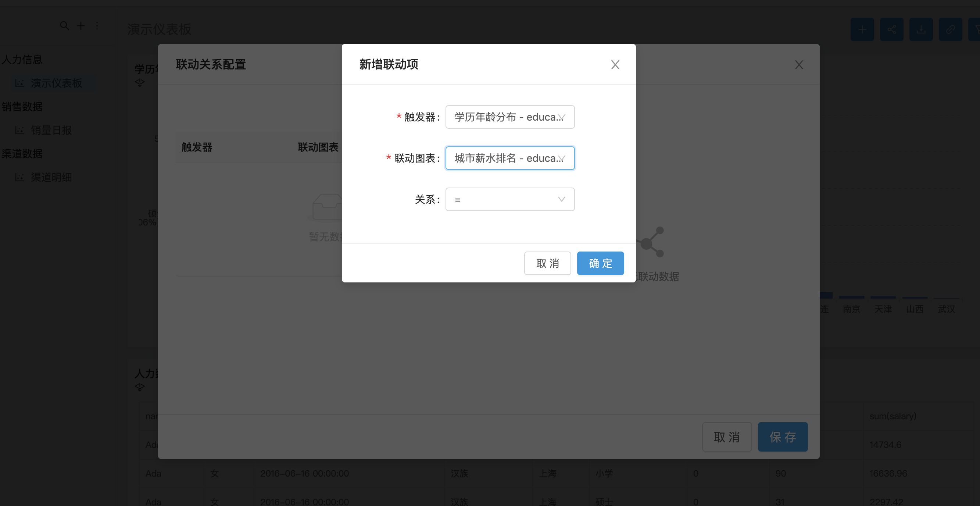The image size is (980, 506).
Task: Click the link configuration toolbar icon
Action: (950, 29)
